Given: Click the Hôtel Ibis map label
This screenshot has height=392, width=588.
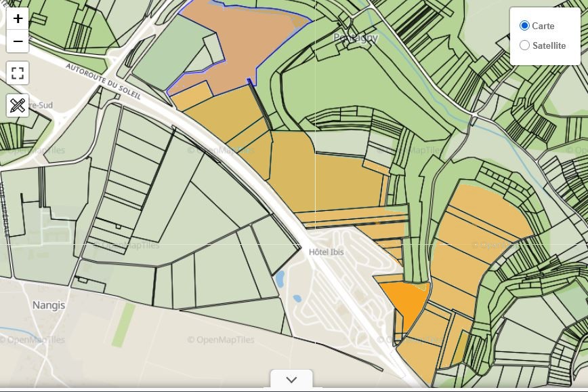Looking at the screenshot, I should point(326,252).
